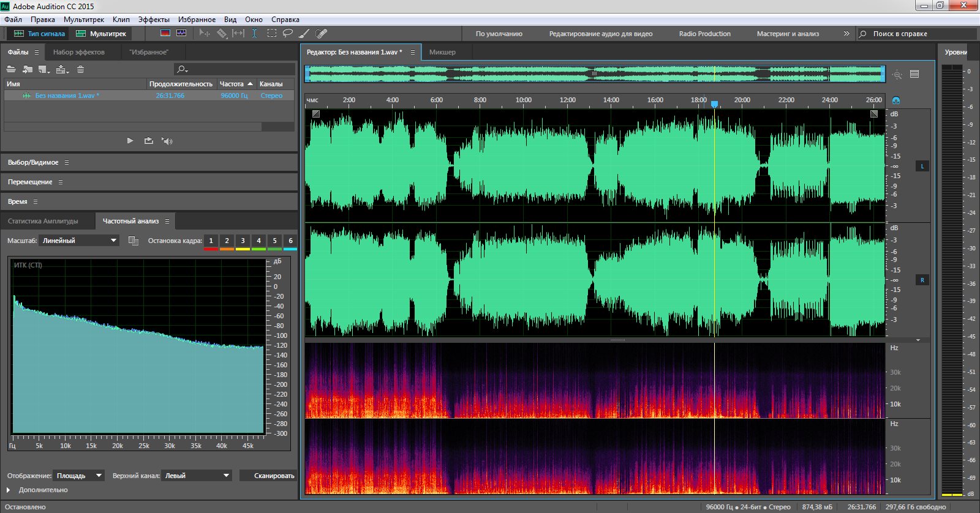Switch to Статистика Амплитуды tab
Screen dimensions: 980x513
point(43,221)
